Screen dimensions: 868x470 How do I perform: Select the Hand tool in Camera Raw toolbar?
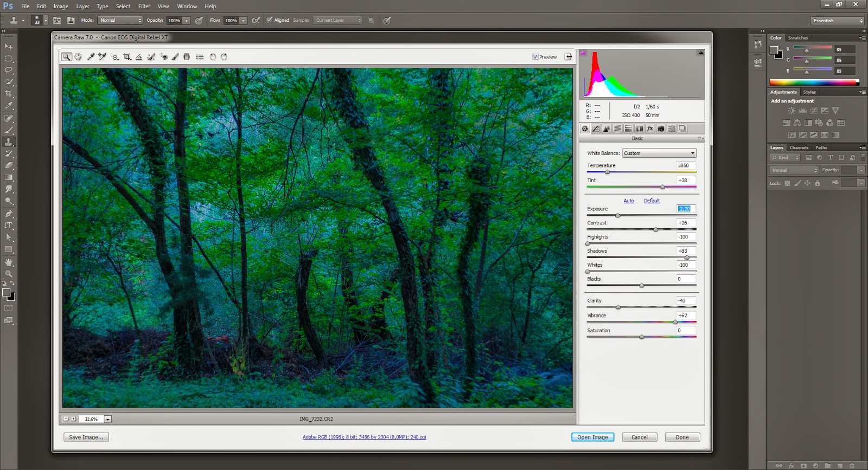click(78, 56)
